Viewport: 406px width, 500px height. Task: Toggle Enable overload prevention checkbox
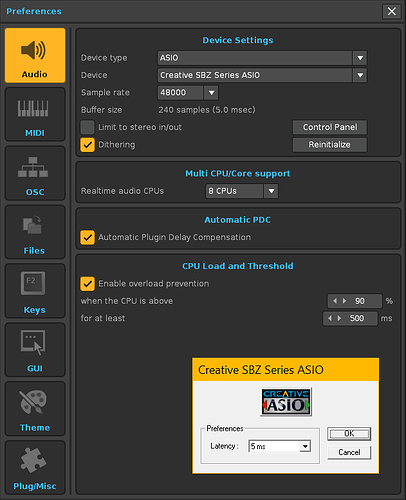click(x=87, y=284)
